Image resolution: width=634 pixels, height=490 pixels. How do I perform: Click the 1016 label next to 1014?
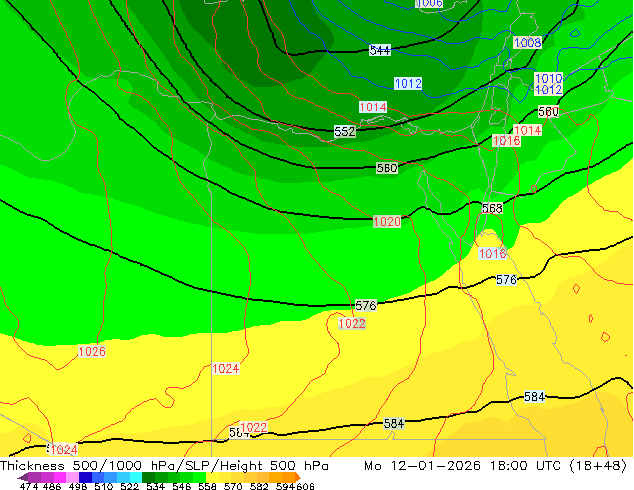pos(507,141)
